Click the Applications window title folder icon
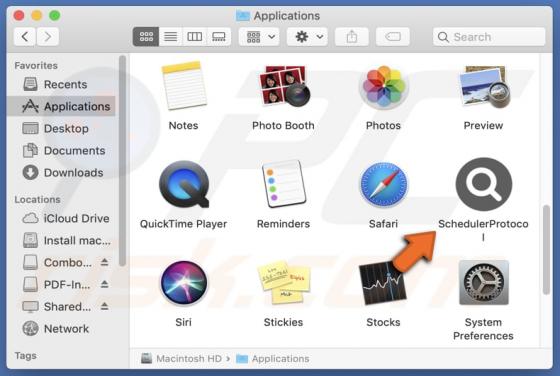This screenshot has height=376, width=560. pos(243,16)
